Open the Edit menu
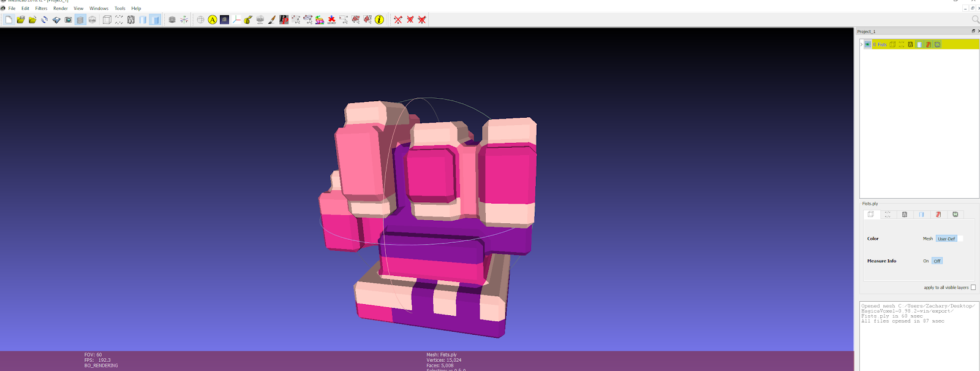 click(25, 9)
